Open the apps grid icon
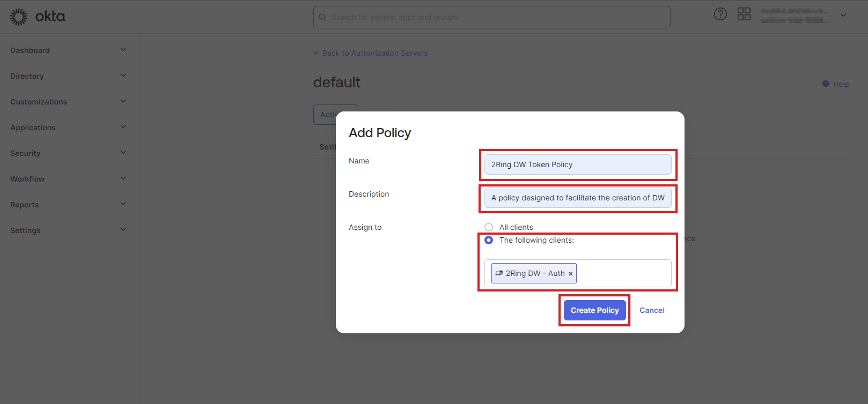 tap(744, 14)
